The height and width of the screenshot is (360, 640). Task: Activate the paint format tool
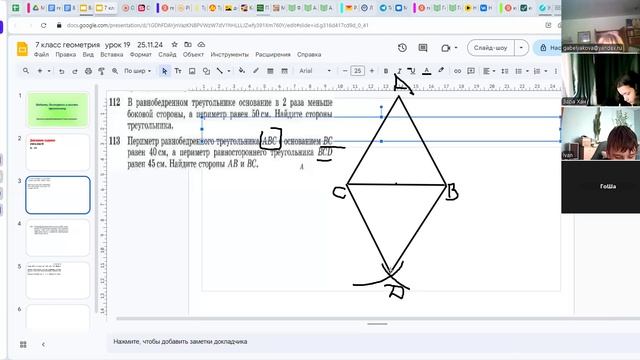[102, 71]
